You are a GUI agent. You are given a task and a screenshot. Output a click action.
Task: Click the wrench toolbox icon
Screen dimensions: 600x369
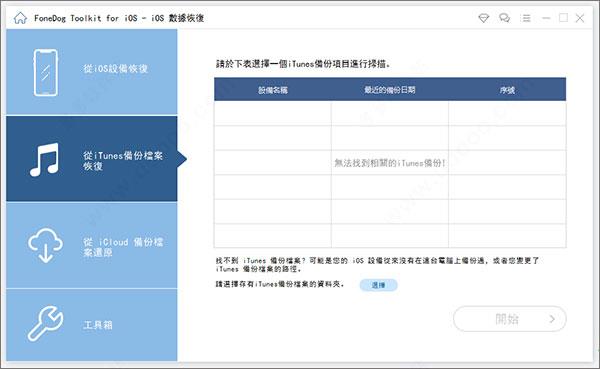[45, 323]
